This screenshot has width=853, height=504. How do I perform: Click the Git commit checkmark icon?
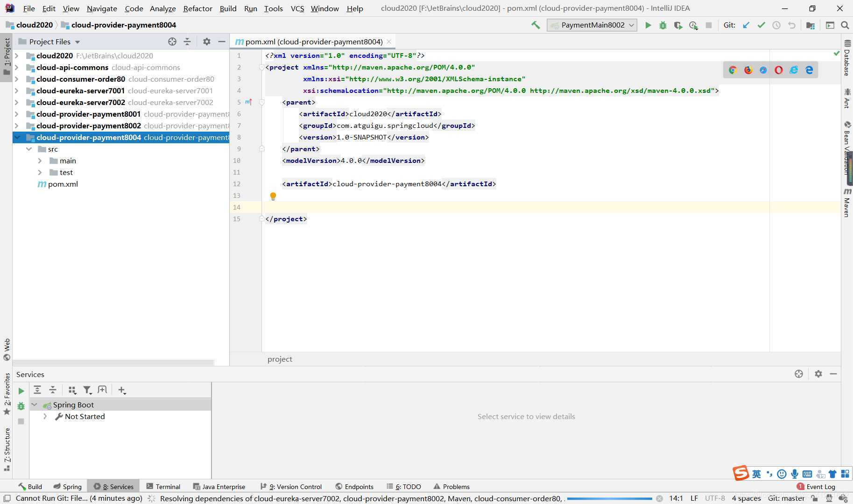coord(761,25)
